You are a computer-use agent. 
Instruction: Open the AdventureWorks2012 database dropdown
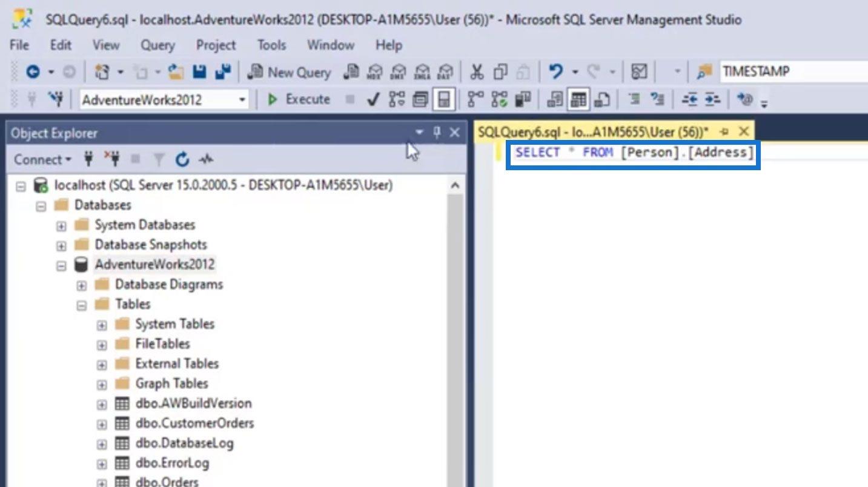coord(243,99)
